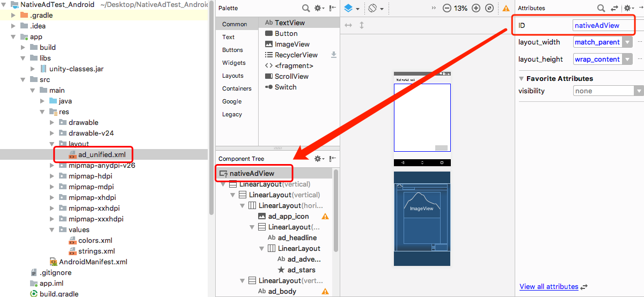Expand the drawable folder
644x297 pixels.
click(x=52, y=122)
